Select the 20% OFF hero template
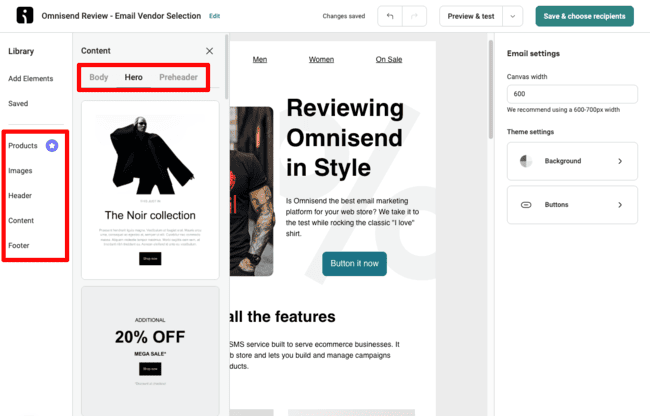The height and width of the screenshot is (416, 650). (150, 351)
